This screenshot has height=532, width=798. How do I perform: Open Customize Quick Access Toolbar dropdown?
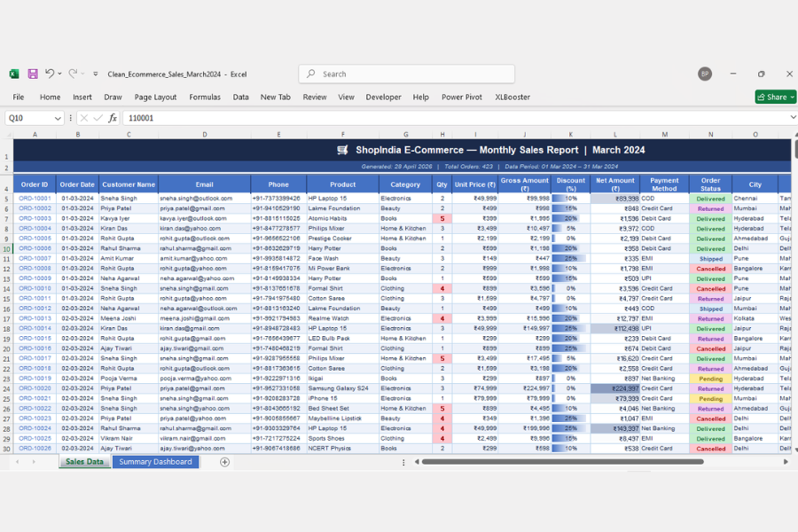click(x=95, y=74)
